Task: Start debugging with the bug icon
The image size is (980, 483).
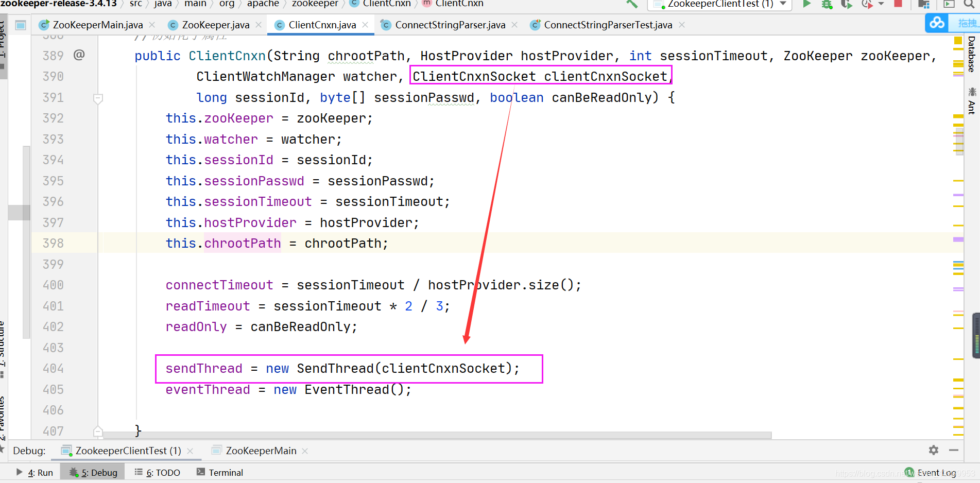Action: 827,4
